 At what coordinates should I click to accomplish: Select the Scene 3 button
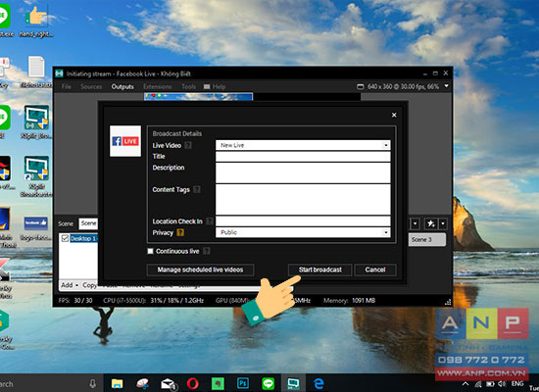pyautogui.click(x=427, y=239)
